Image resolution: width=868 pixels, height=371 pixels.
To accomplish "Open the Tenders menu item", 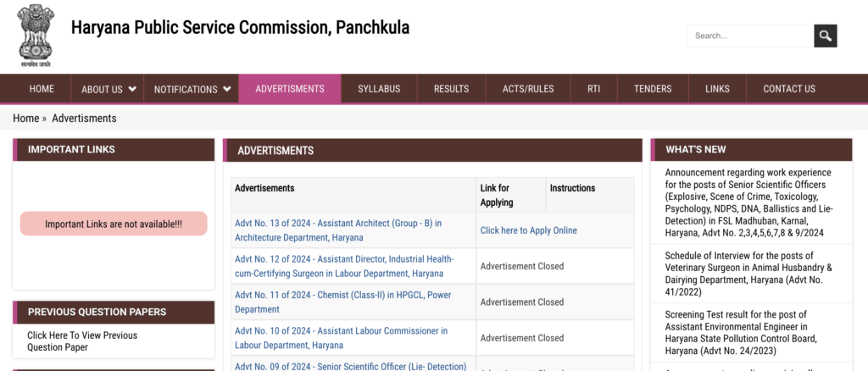I will click(653, 89).
